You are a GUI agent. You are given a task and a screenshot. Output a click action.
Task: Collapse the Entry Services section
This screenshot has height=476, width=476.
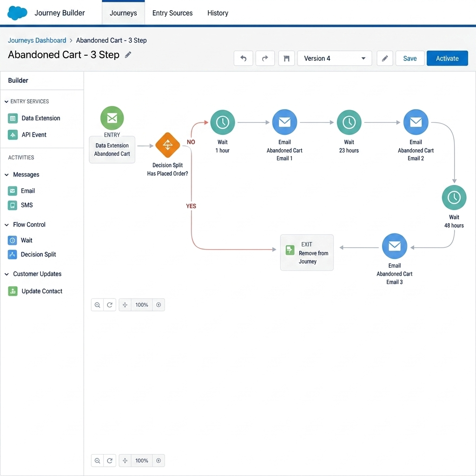7,101
